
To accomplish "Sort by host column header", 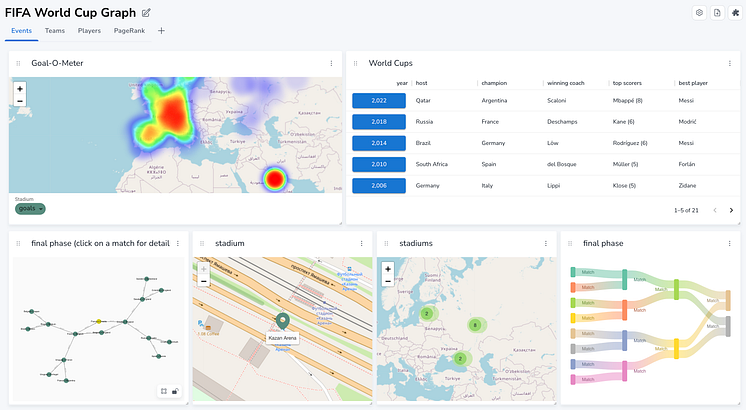I will (422, 83).
